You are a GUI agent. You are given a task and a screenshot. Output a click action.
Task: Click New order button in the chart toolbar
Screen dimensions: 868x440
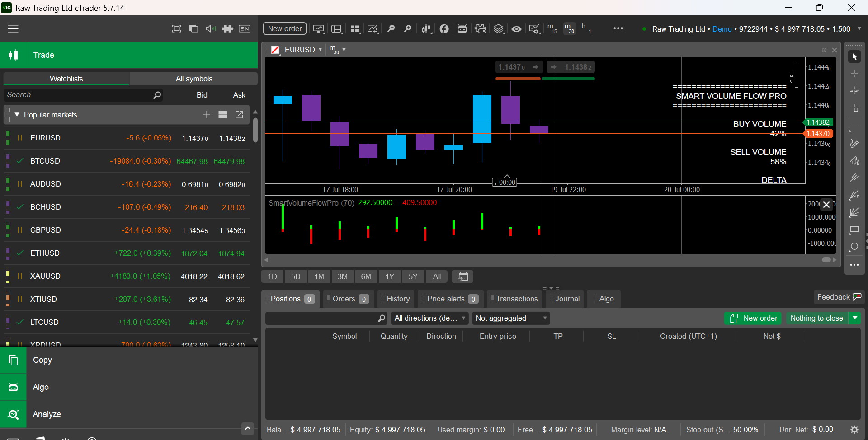coord(285,28)
